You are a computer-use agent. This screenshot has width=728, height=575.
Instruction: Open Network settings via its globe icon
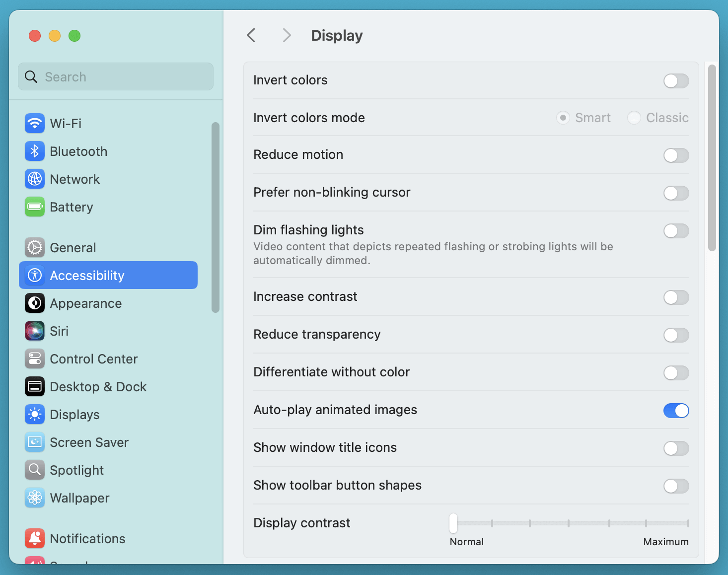point(34,179)
